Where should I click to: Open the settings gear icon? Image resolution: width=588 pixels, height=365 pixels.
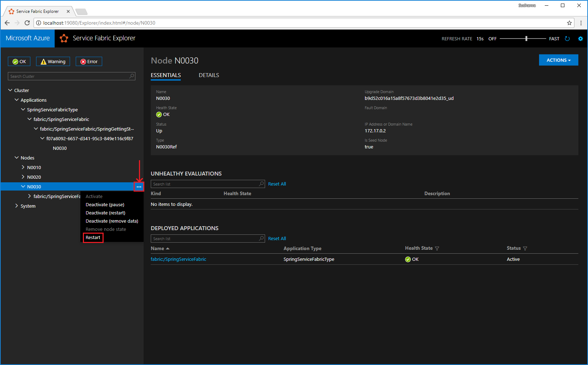point(580,39)
